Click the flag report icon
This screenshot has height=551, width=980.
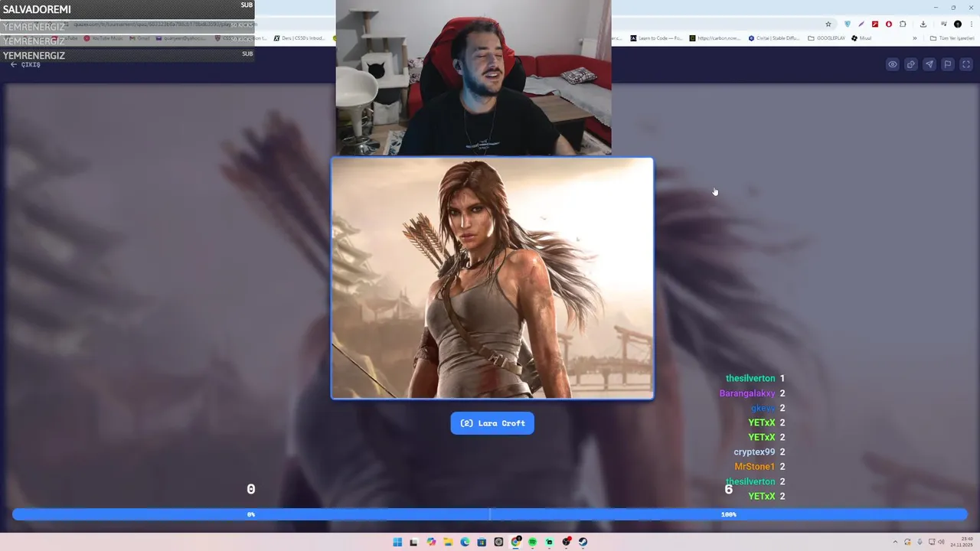(948, 64)
